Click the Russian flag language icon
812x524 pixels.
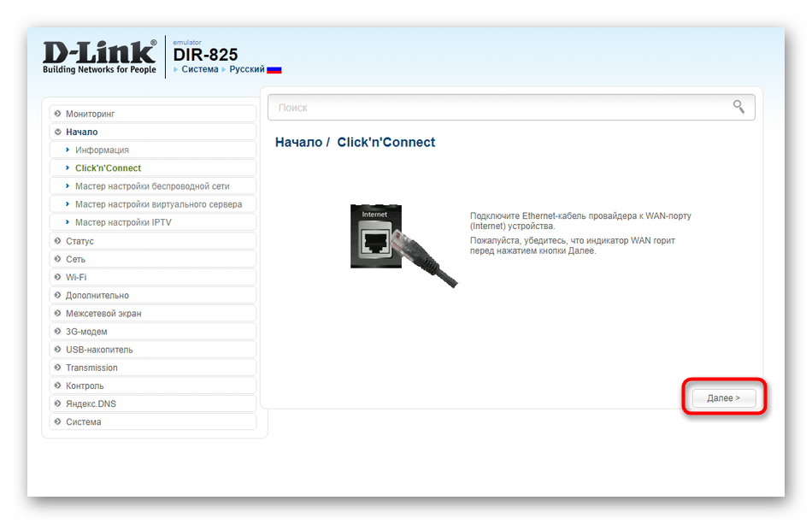click(274, 70)
